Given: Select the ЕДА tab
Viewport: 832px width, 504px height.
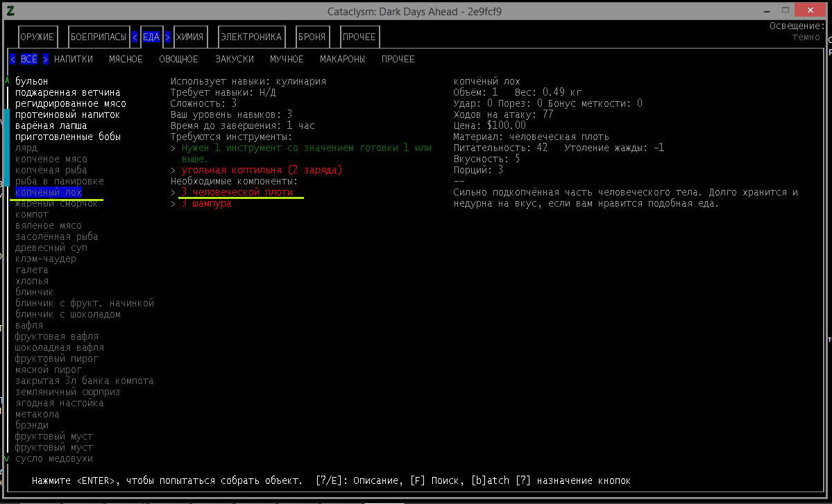Looking at the screenshot, I should tap(151, 37).
